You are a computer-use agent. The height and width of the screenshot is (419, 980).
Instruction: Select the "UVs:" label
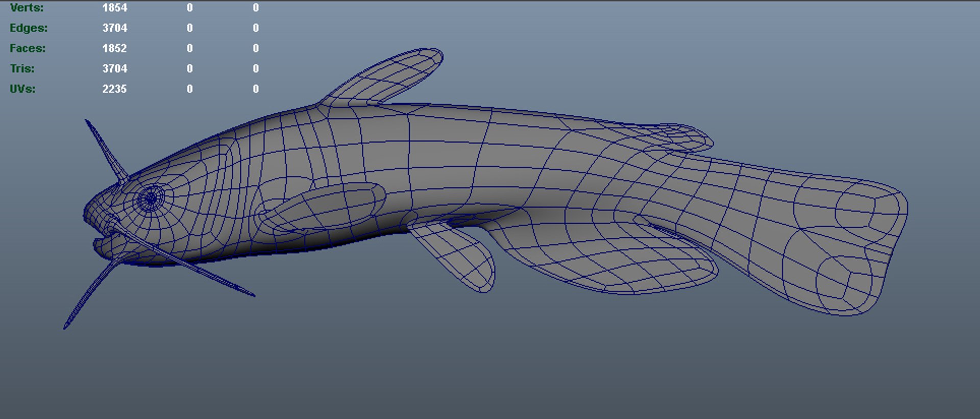tap(22, 89)
